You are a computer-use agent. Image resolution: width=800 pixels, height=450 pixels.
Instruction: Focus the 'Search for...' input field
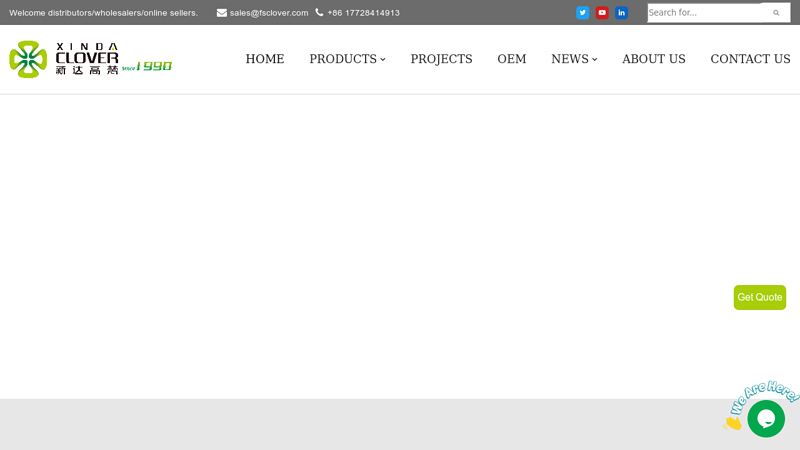click(x=705, y=13)
